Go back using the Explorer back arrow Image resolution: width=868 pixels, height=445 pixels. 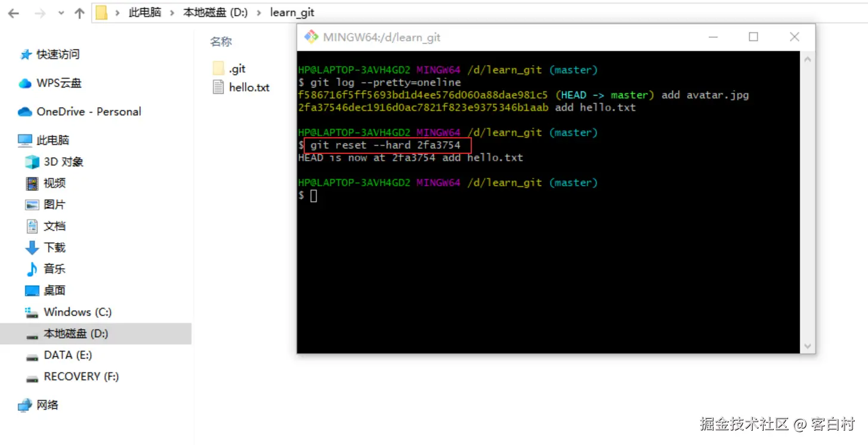click(13, 13)
